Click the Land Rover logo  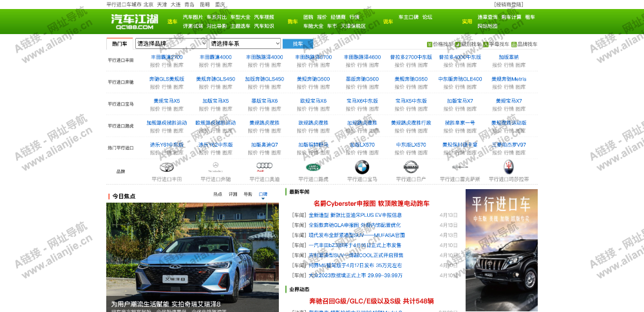314,167
